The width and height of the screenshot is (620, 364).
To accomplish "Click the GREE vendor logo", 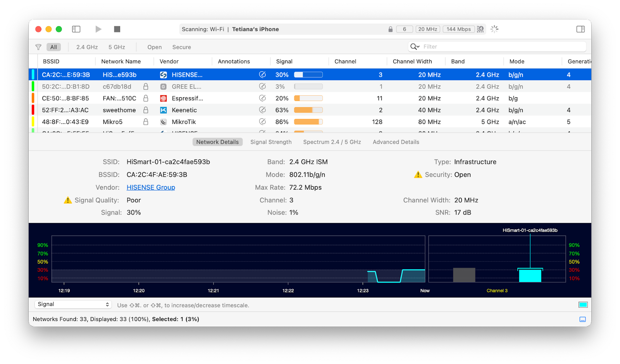I will [x=164, y=87].
